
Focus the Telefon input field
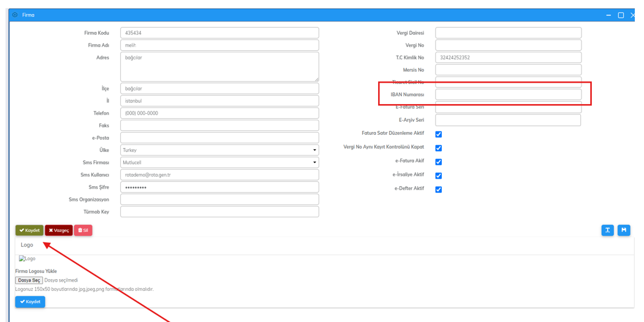click(x=219, y=113)
